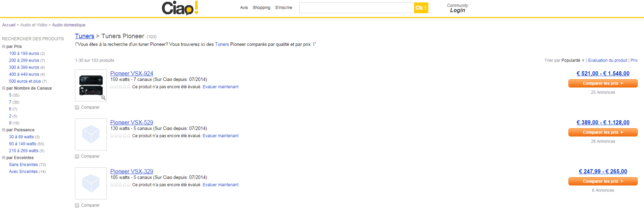Click star rating for Pioneer VSX-529

(120, 136)
